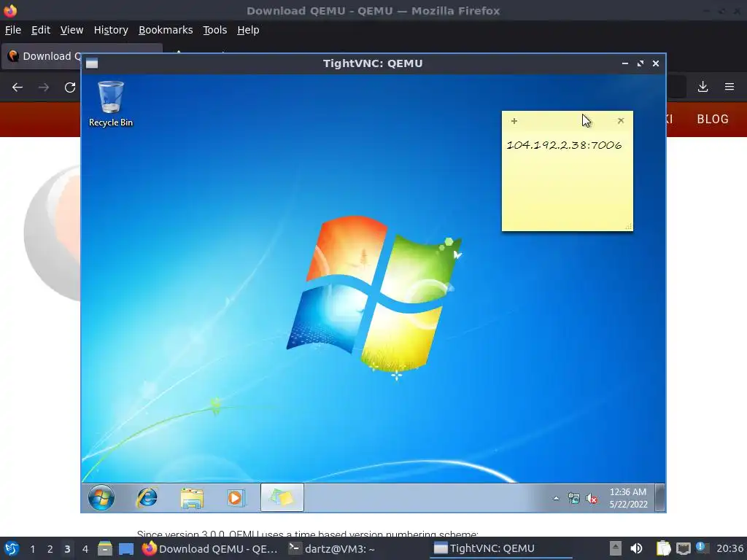Open the Windows clock showing 12:36 AM
The height and width of the screenshot is (560, 747).
628,498
